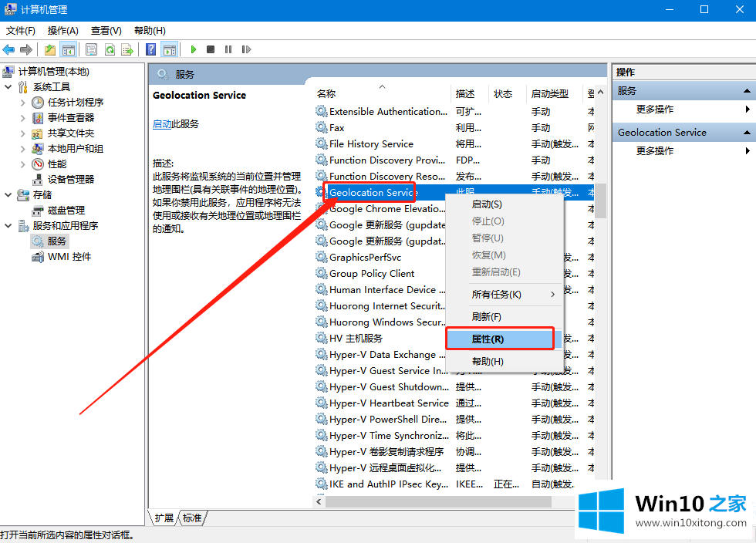Expand the 共享文件夹 chevron
The height and width of the screenshot is (543, 756).
pyautogui.click(x=22, y=133)
